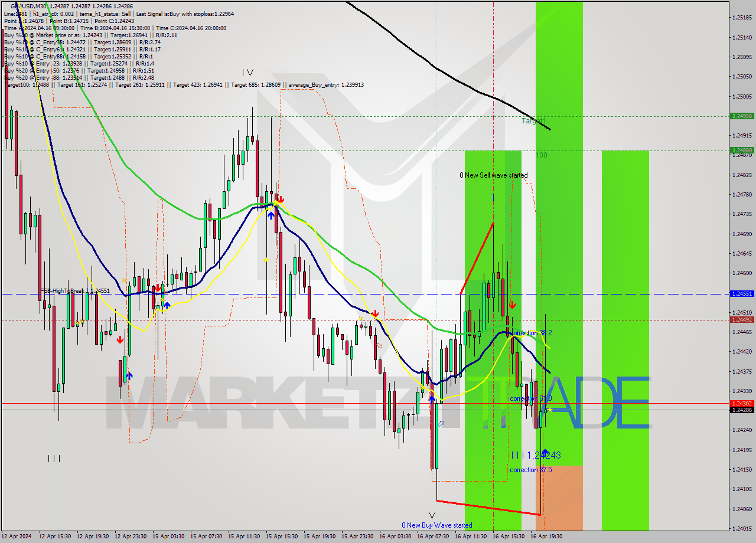Click the '16 Apr 07:30' time axis label
The width and height of the screenshot is (756, 543).
pos(434,537)
